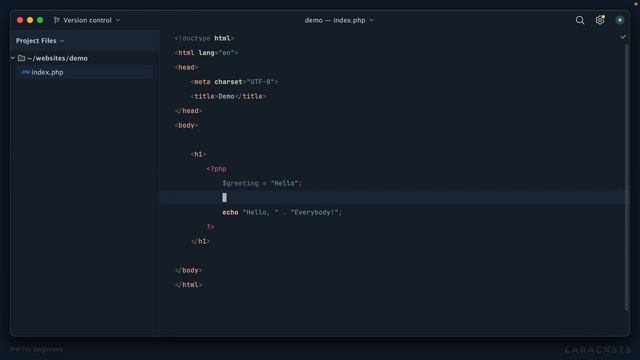Minimize the window with the yellow button
This screenshot has width=640, height=360.
pos(30,20)
